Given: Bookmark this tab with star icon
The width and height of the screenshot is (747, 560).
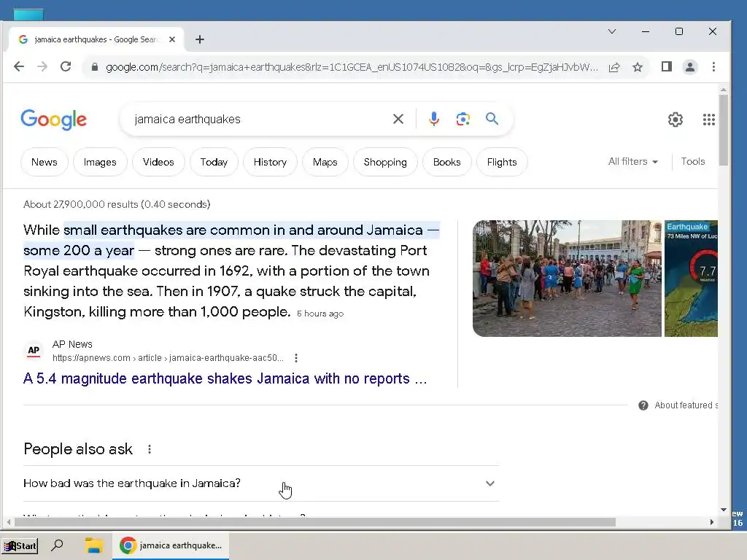Looking at the screenshot, I should pos(638,67).
